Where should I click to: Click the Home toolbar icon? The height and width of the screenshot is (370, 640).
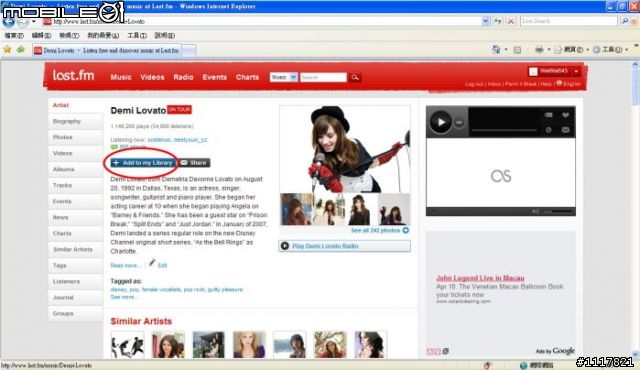pos(496,50)
